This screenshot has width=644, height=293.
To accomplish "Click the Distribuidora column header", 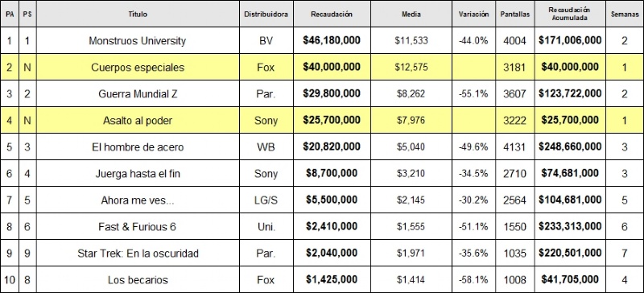I will point(266,14).
